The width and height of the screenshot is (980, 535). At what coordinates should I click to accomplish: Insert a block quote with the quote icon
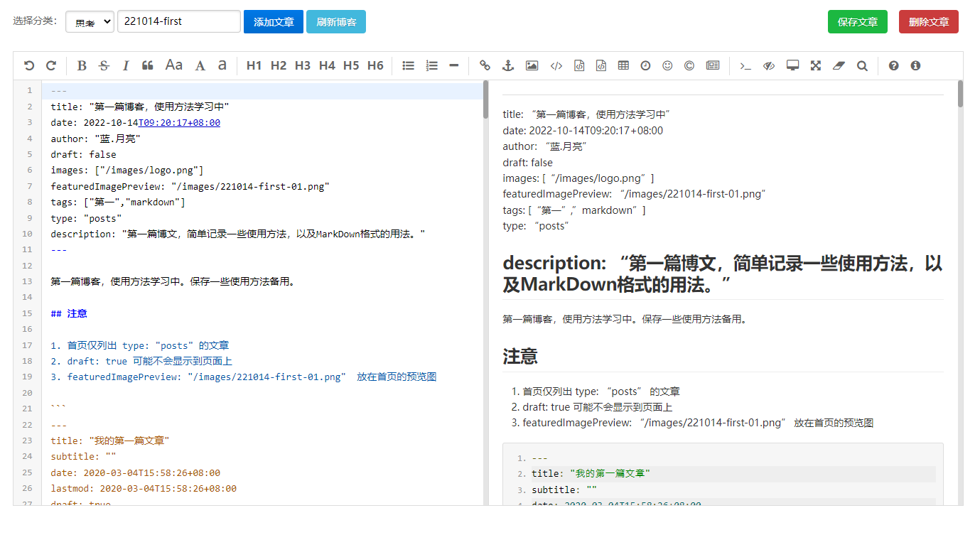pos(148,65)
